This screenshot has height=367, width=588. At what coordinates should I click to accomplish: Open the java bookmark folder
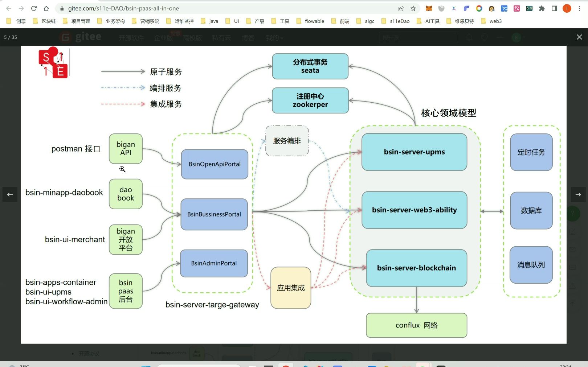(x=209, y=21)
